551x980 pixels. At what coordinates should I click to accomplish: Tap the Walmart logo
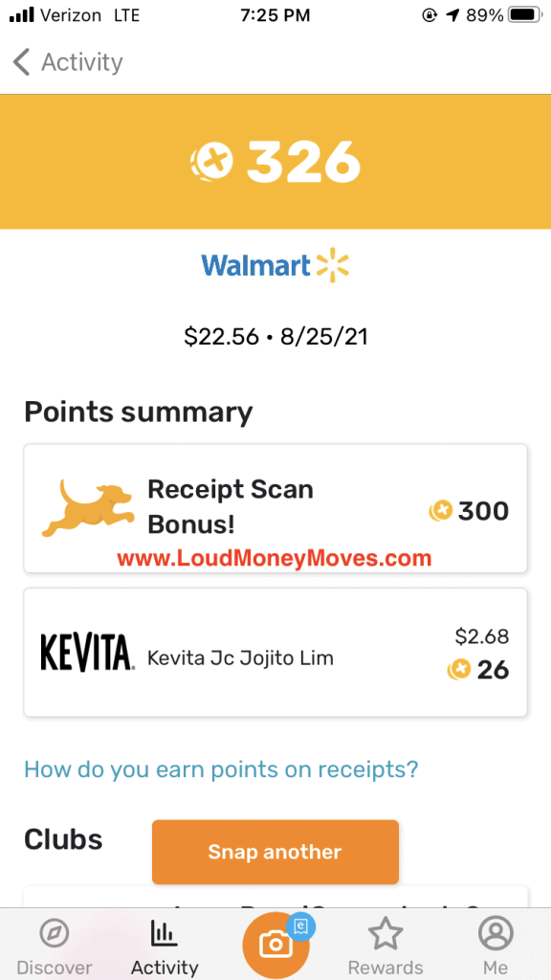pyautogui.click(x=275, y=267)
